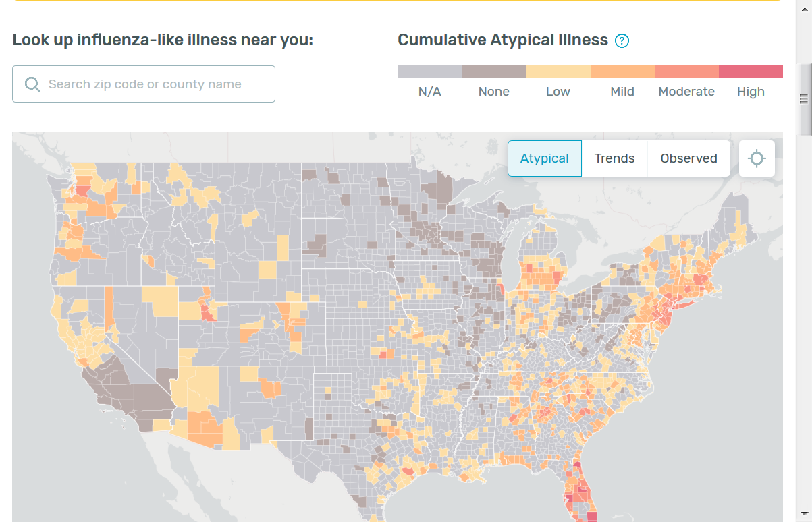
Task: Switch map to Trends view
Action: (x=614, y=158)
